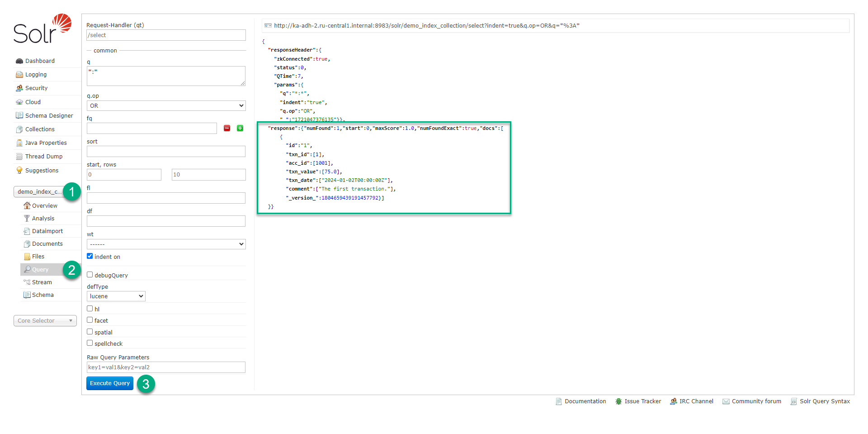Screen dimensions: 868x434
Task: Click the Java Properties icon
Action: point(19,143)
